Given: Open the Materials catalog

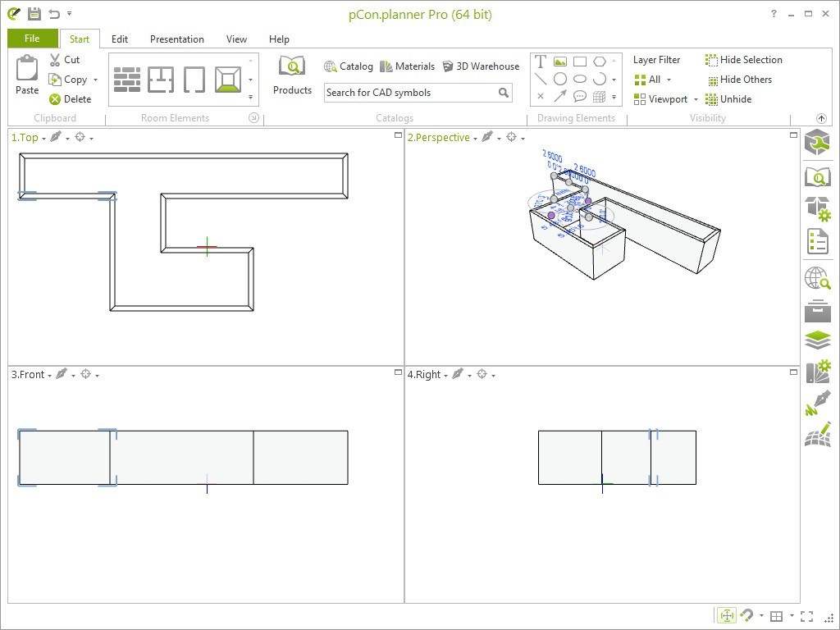Looking at the screenshot, I should (x=407, y=66).
